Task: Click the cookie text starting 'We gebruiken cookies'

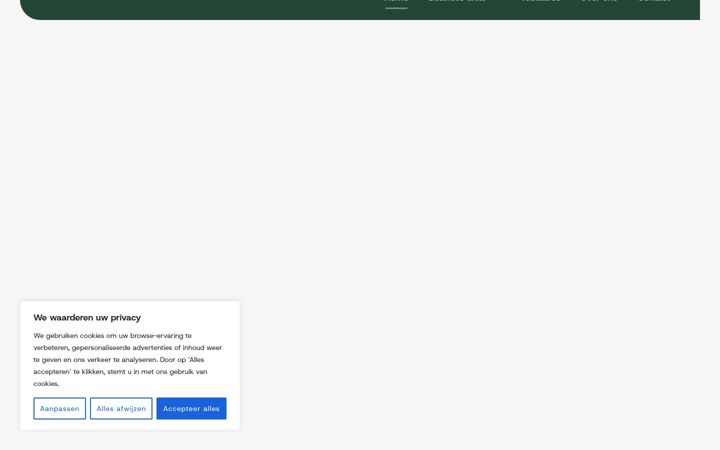Action: click(x=128, y=360)
